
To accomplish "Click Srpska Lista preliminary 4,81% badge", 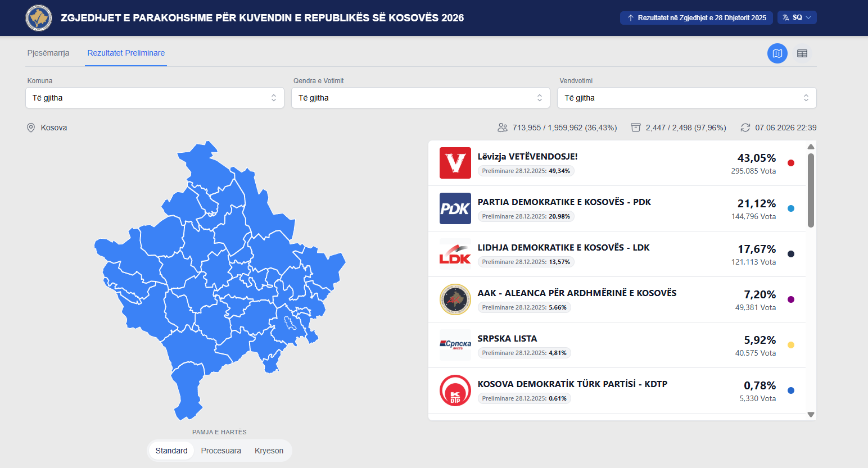I will point(525,353).
